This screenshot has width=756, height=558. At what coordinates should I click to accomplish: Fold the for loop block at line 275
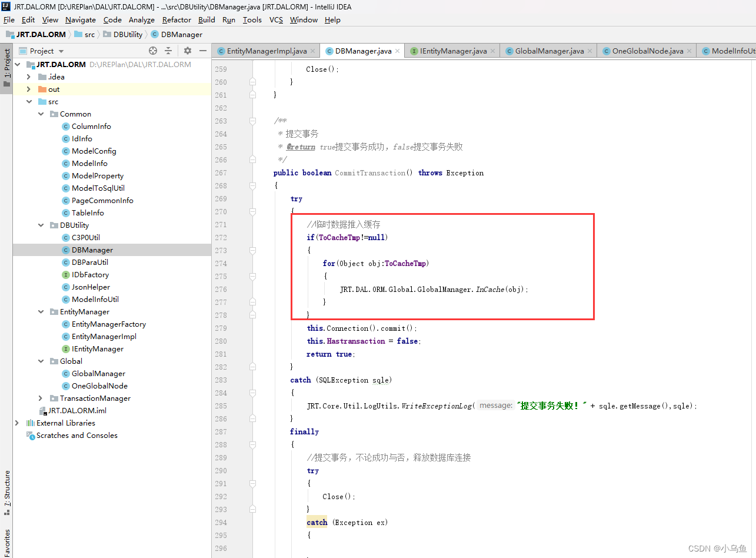coord(252,276)
